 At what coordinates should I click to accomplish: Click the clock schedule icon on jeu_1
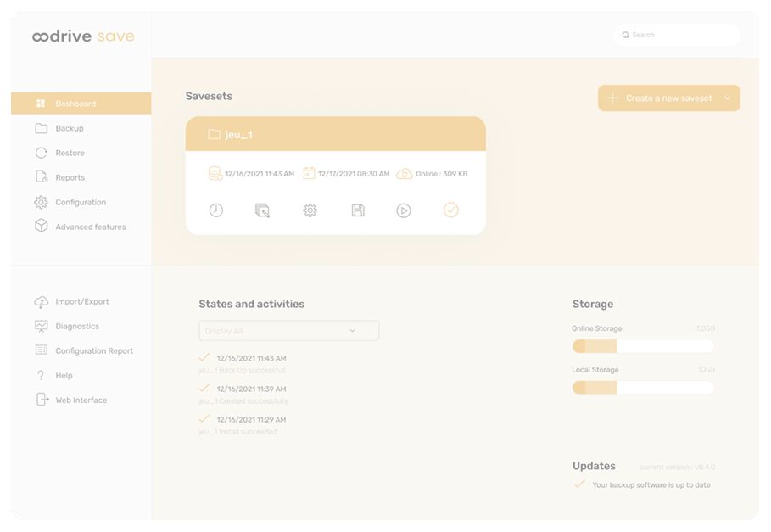tap(216, 210)
